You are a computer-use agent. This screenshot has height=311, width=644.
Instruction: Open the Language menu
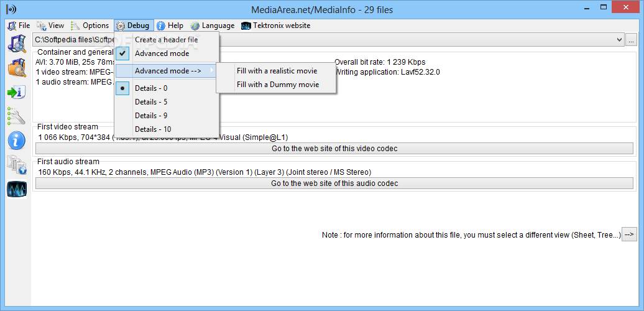point(213,26)
